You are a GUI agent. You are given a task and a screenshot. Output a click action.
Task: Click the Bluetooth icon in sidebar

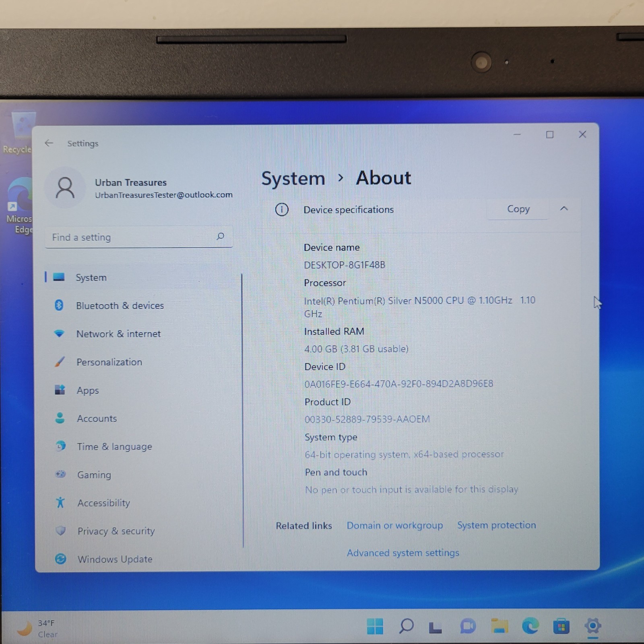(x=59, y=305)
